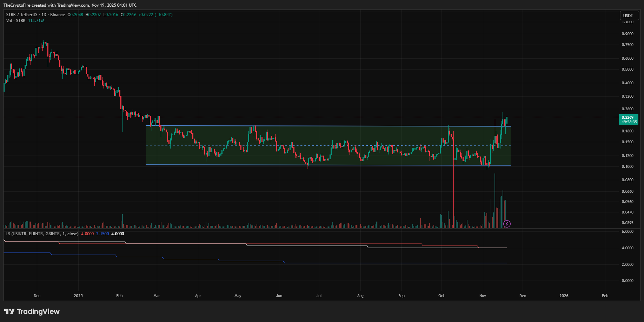
Task: Click the 2025 label on the time axis
Action: click(x=78, y=296)
